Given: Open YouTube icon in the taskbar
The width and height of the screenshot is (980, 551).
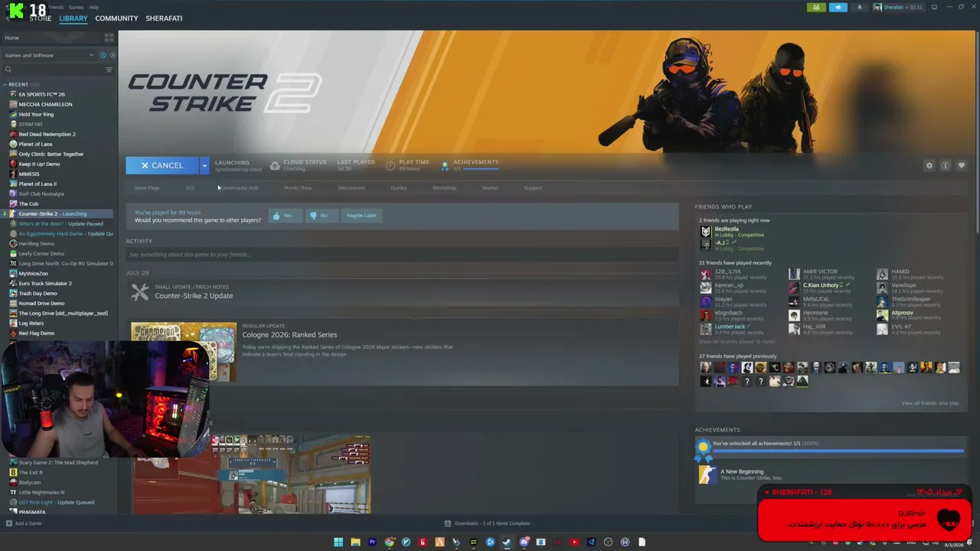Looking at the screenshot, I should coord(574,543).
